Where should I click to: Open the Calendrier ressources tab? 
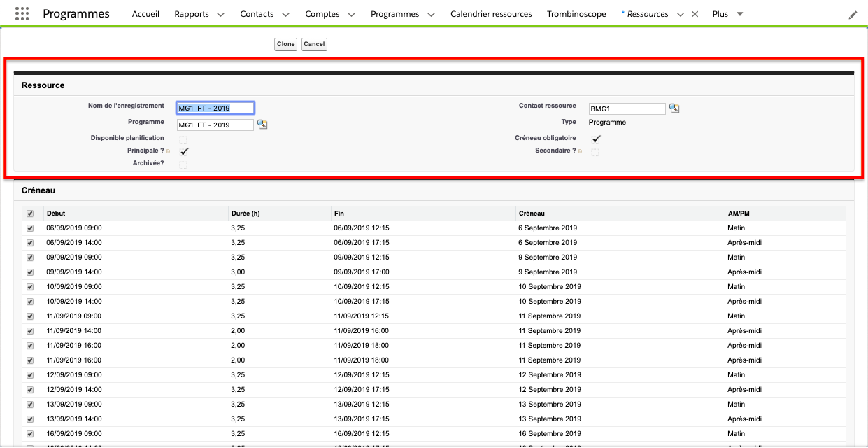tap(491, 14)
